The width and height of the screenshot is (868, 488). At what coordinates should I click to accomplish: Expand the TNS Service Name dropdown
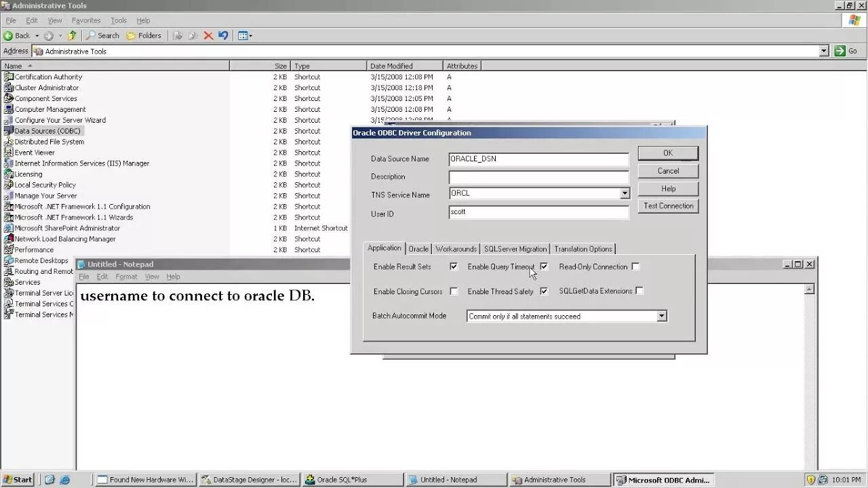click(x=625, y=194)
